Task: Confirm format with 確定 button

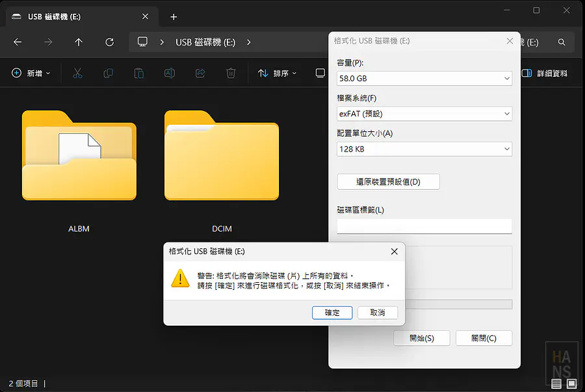Action: tap(332, 313)
